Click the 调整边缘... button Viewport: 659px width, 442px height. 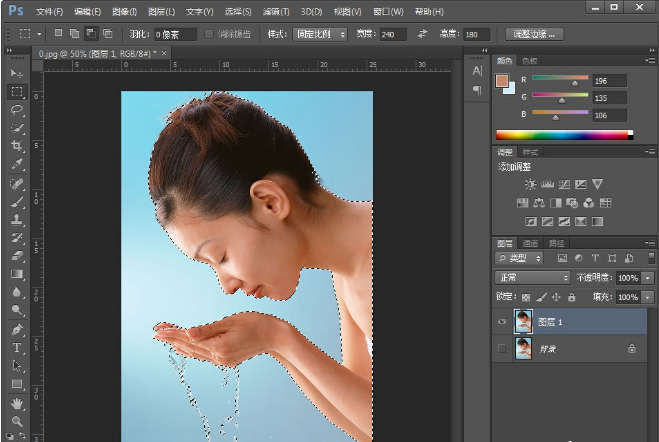[535, 34]
